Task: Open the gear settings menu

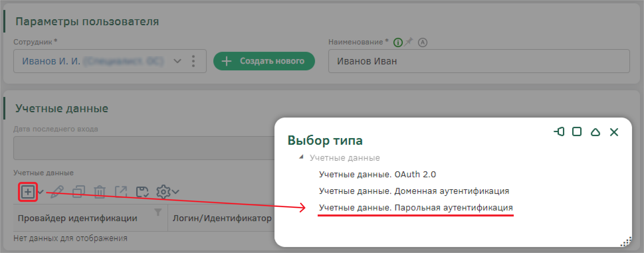Action: click(167, 192)
